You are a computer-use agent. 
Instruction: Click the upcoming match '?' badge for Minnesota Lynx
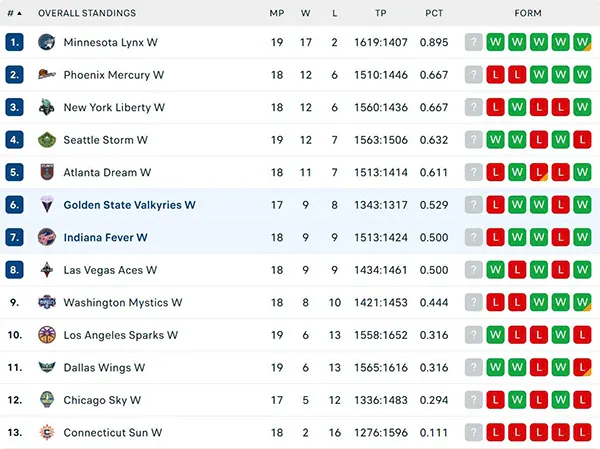(473, 42)
